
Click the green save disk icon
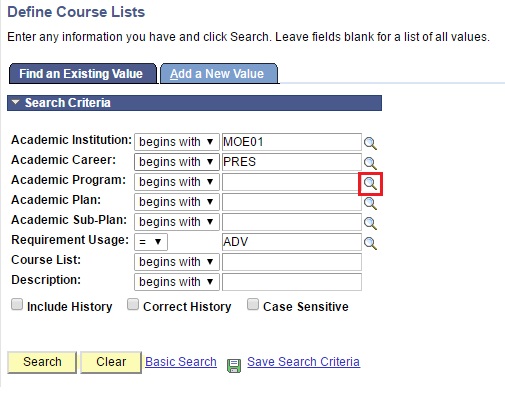(234, 366)
